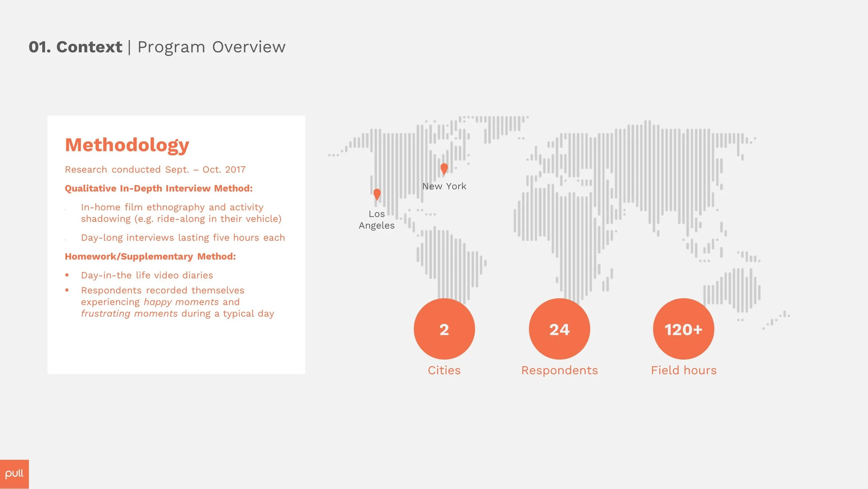Viewport: 868px width, 489px height.
Task: Click the Respondents caption
Action: 559,370
